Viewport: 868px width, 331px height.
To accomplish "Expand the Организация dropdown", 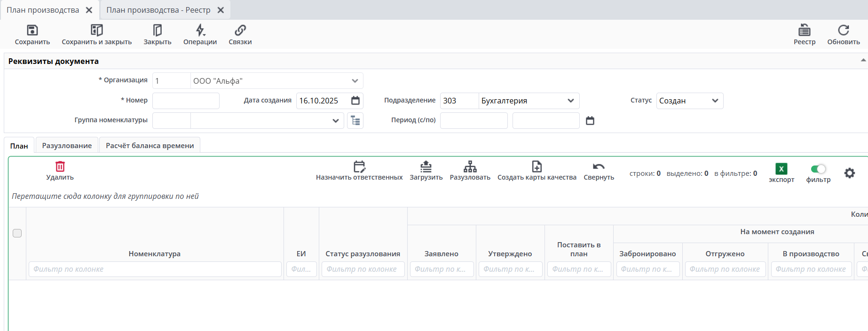I will click(x=355, y=81).
